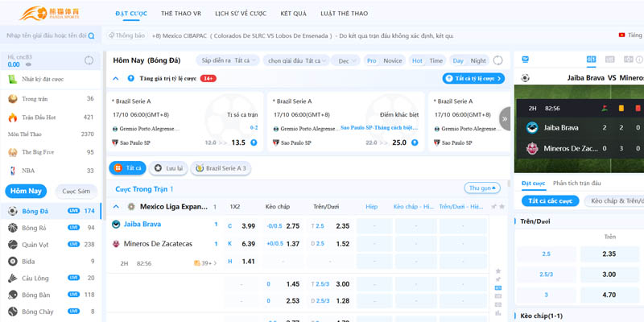644x322 pixels.
Task: Refresh the match list next to Night
Action: [498, 60]
